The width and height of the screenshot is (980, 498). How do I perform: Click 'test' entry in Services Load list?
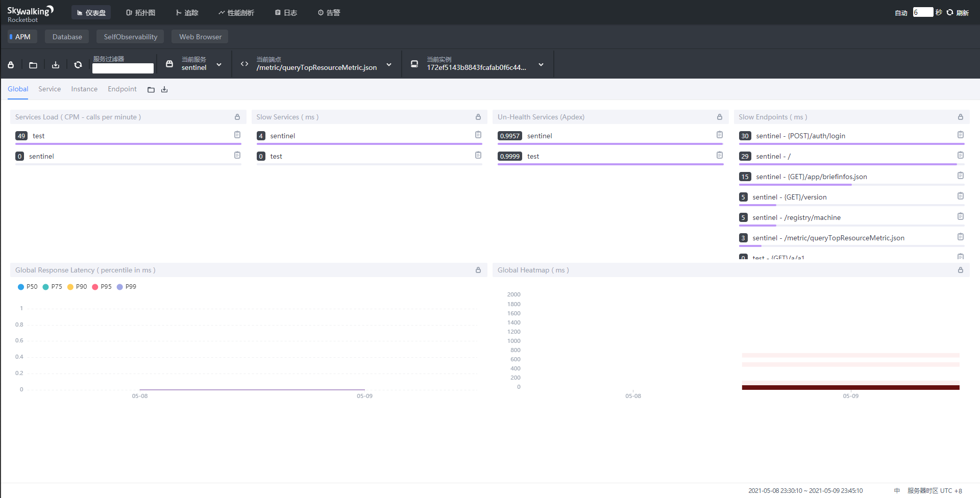click(39, 136)
